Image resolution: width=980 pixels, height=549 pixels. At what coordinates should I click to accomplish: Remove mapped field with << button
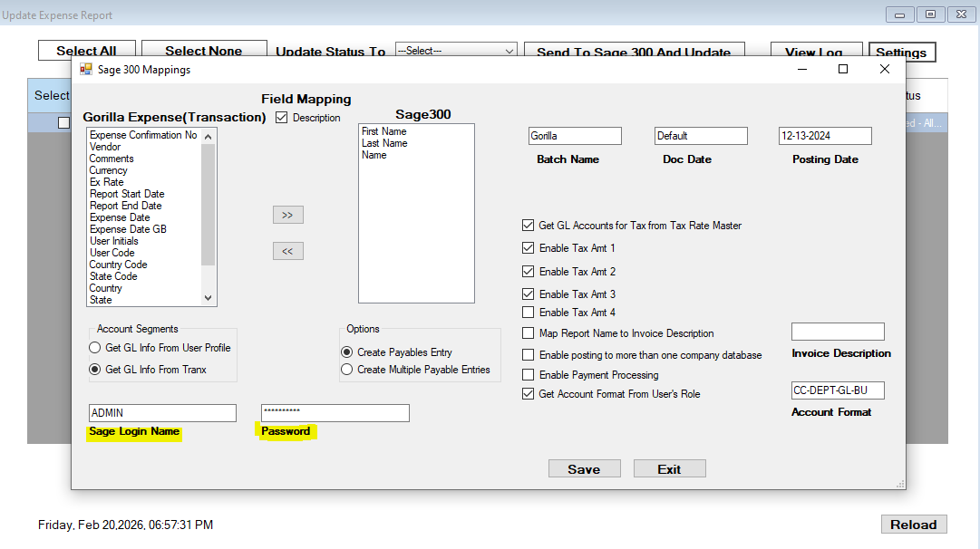288,251
